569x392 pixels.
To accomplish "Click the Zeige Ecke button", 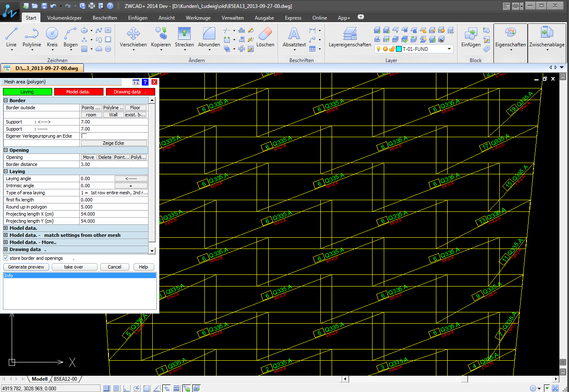I will (113, 143).
